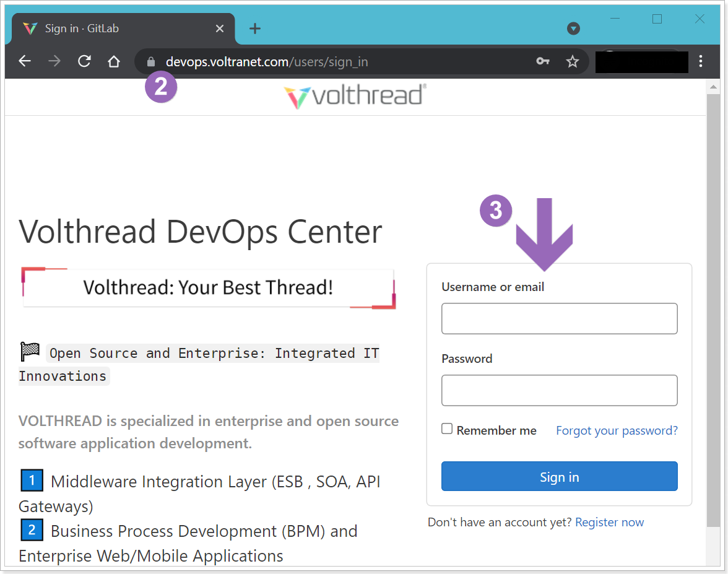Viewport: 728px width, 574px height.
Task: Open saved passwords key icon
Action: pyautogui.click(x=543, y=61)
